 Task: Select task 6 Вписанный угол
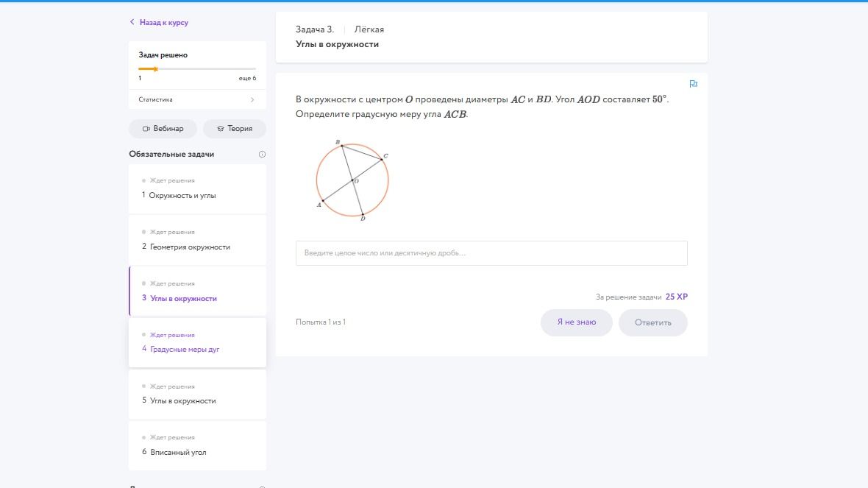point(197,445)
